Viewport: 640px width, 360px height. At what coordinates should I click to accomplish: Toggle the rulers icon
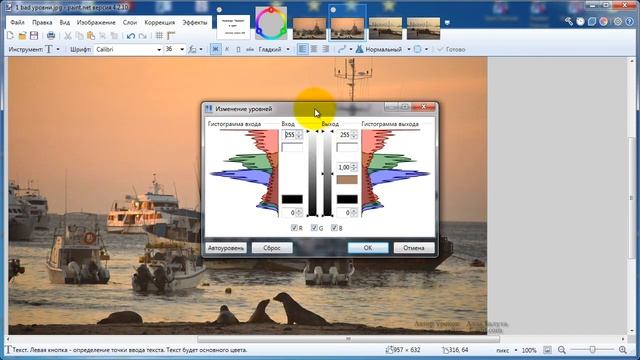coord(171,36)
